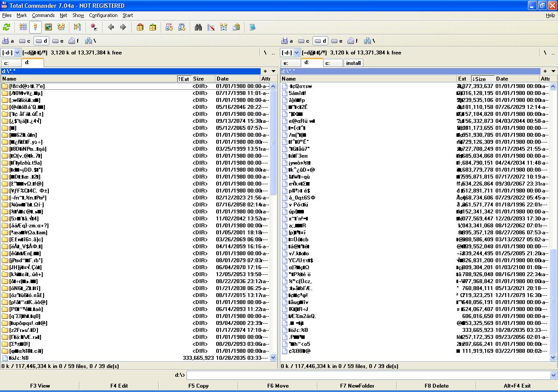Click the F7 NewFolder button
This screenshot has height=392, width=558.
[x=357, y=385]
